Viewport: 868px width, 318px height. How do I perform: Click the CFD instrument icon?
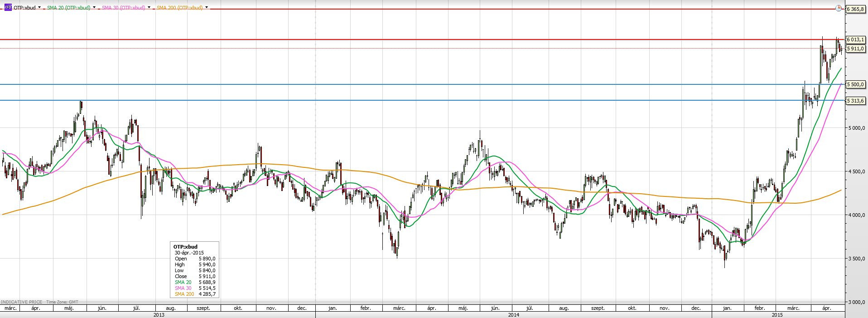[8, 7]
